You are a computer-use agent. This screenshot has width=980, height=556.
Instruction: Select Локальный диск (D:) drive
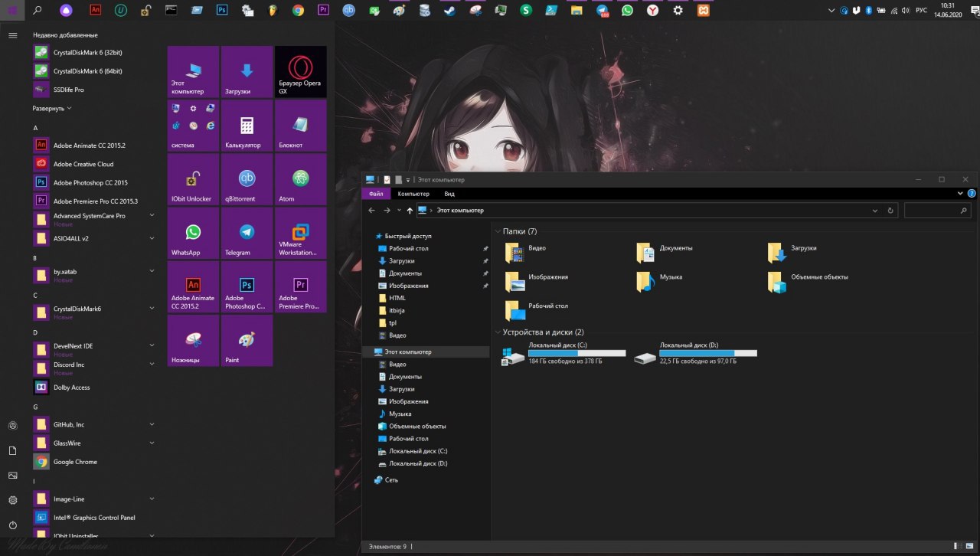tap(695, 353)
